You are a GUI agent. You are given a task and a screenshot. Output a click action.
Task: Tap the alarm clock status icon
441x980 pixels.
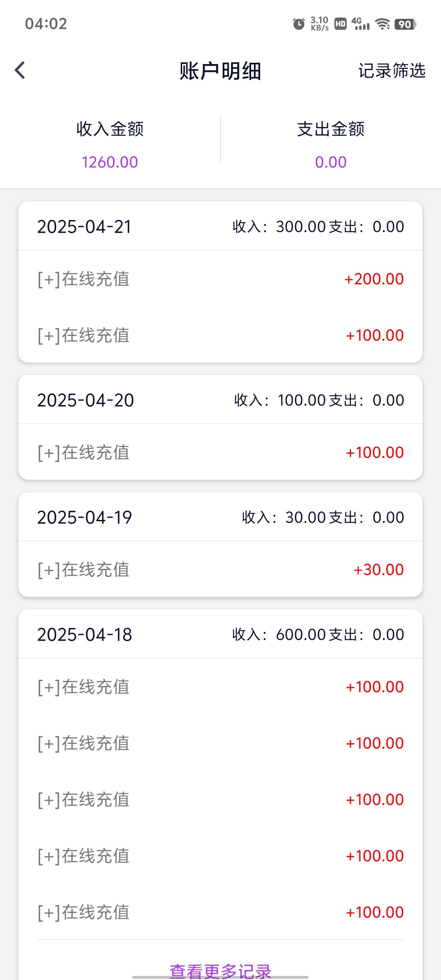(x=299, y=24)
